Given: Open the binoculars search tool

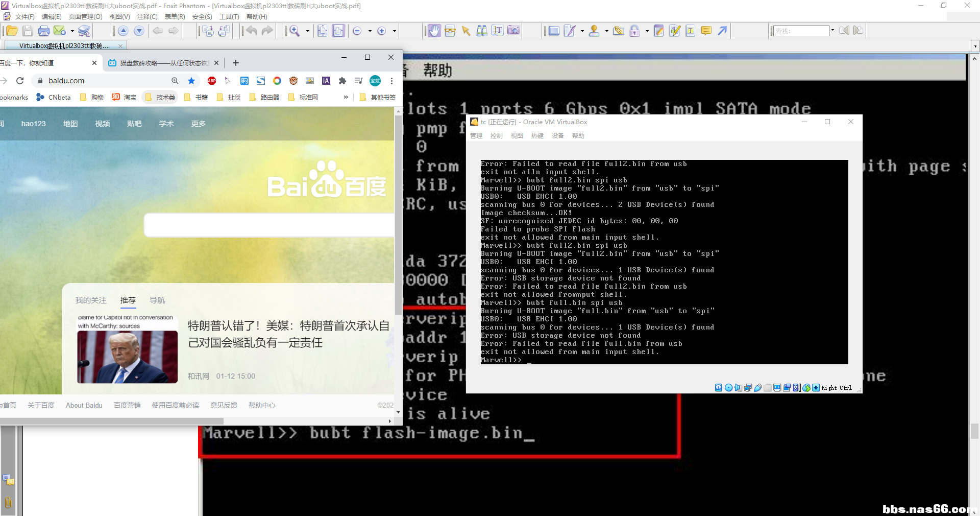Looking at the screenshot, I should [482, 31].
